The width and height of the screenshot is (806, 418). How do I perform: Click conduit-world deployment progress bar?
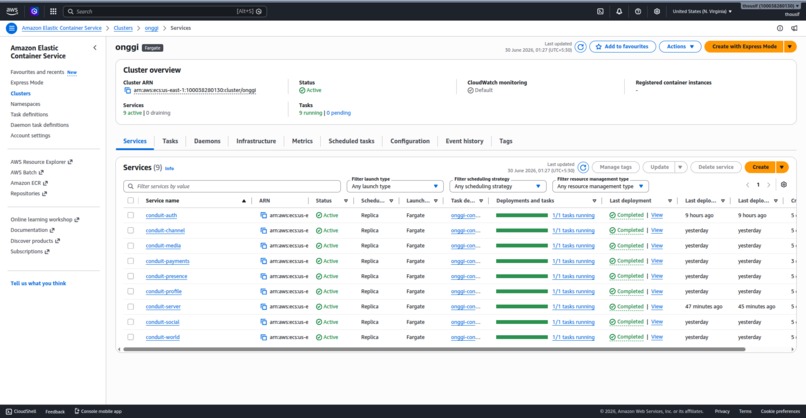click(522, 337)
